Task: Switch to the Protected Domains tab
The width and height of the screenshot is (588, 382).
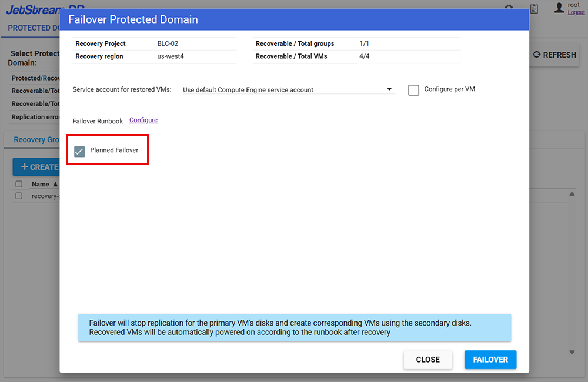Action: [x=33, y=28]
